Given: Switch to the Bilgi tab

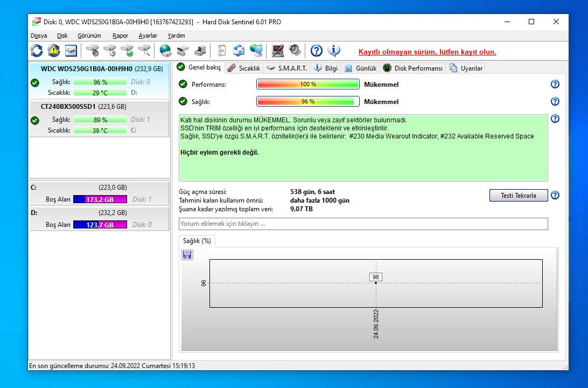Looking at the screenshot, I should (326, 68).
